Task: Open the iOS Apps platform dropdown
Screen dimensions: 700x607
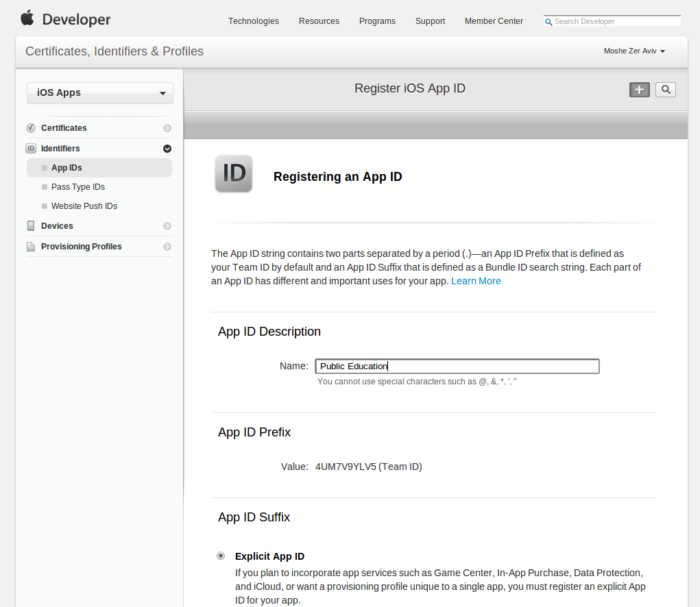Action: pos(100,92)
